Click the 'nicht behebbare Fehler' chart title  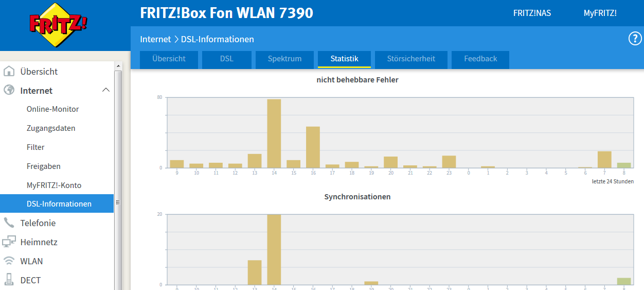coord(357,80)
